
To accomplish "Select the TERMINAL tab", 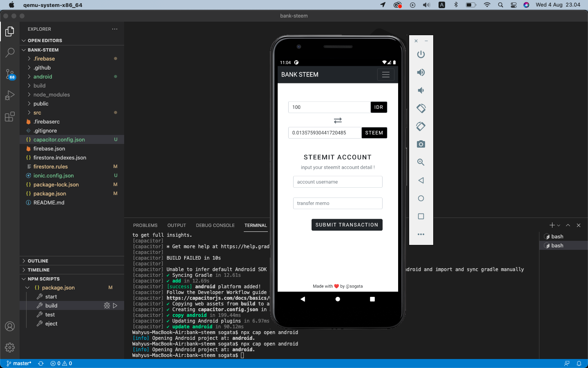I will tap(256, 225).
